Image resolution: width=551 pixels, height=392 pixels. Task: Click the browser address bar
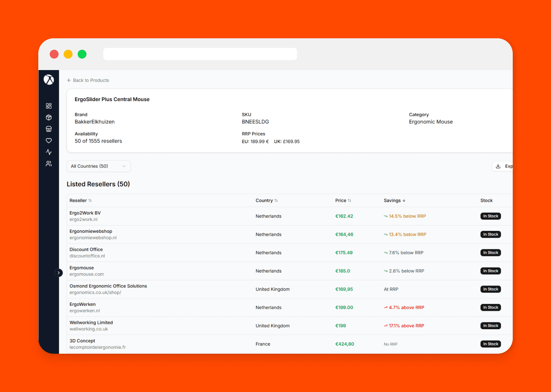tap(200, 54)
